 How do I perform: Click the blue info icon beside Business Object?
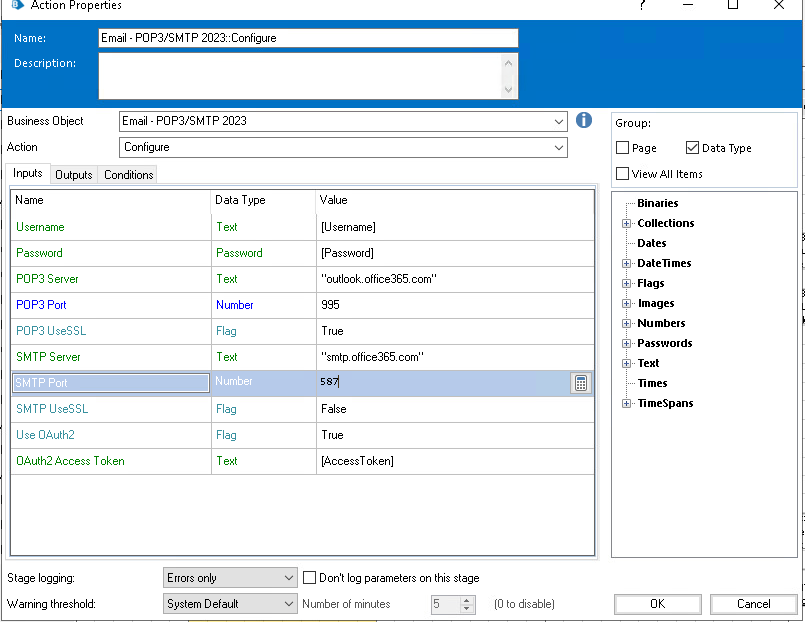pos(584,121)
